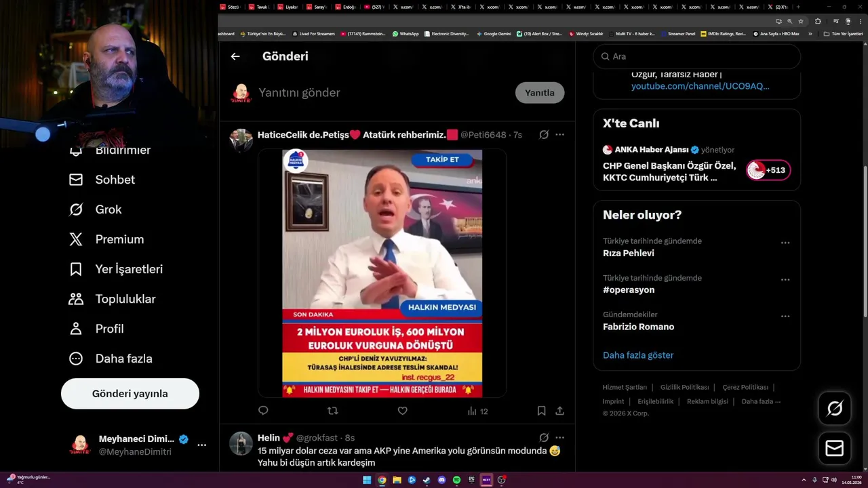This screenshot has width=868, height=488.
Task: Open Çerez Politikası footer link
Action: tap(745, 388)
